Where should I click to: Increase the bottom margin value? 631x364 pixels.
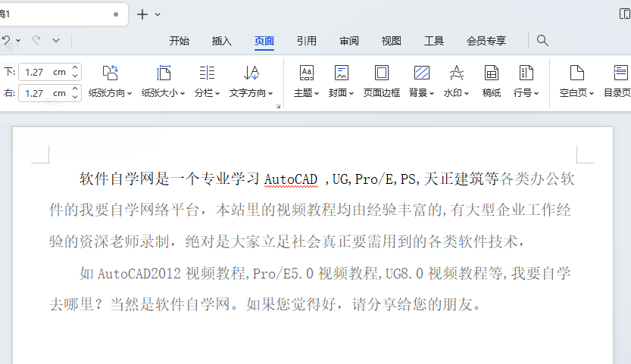[75, 68]
